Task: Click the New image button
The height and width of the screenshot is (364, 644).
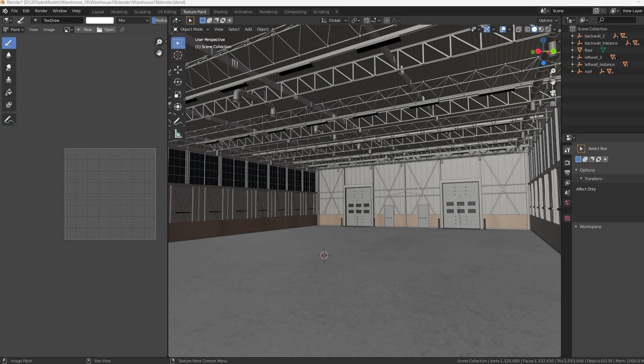Action: pos(84,30)
